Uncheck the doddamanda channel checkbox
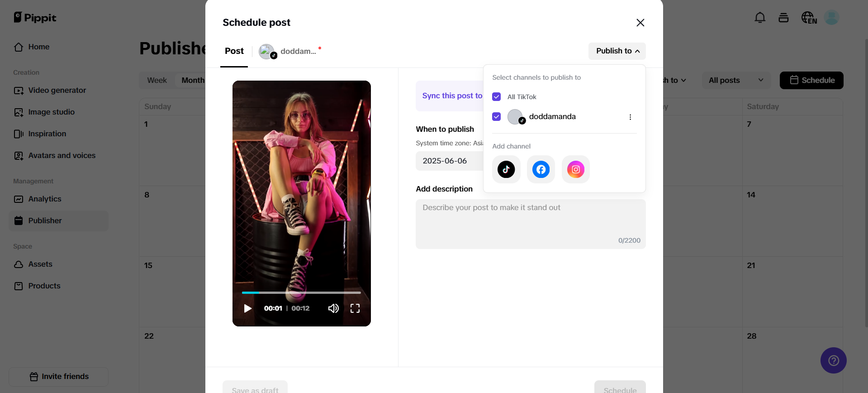The image size is (868, 393). 496,116
